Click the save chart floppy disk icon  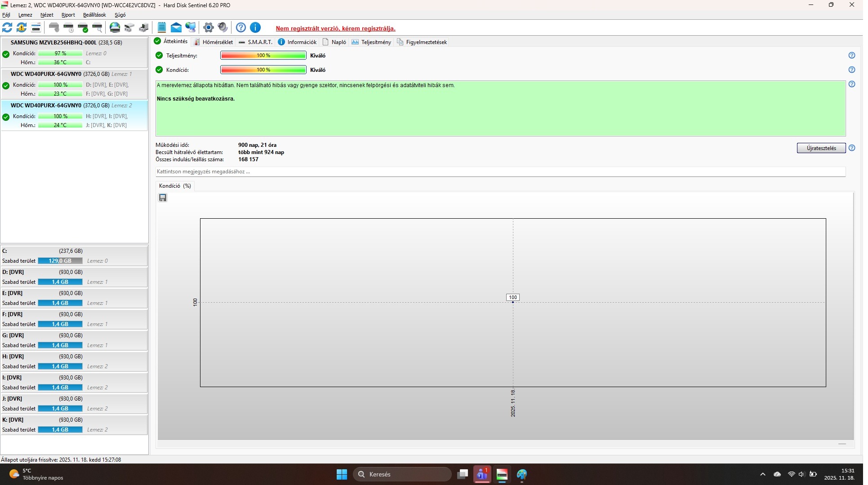coord(163,198)
